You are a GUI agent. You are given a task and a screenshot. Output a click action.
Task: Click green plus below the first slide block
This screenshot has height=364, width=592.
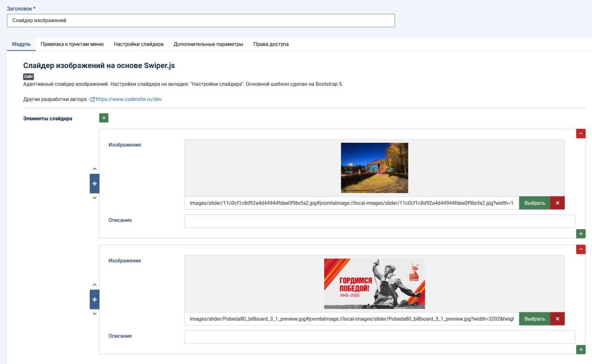point(581,233)
